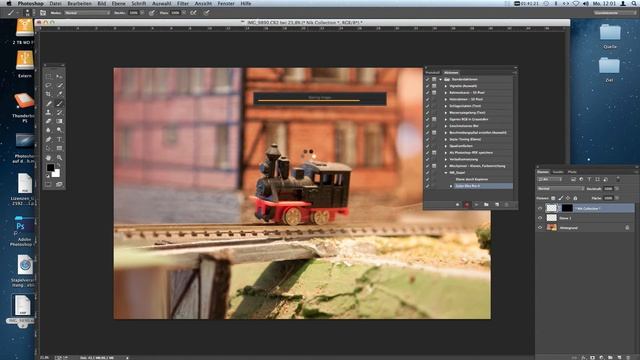Hide the Hintergrund layer
The width and height of the screenshot is (640, 360).
540,228
